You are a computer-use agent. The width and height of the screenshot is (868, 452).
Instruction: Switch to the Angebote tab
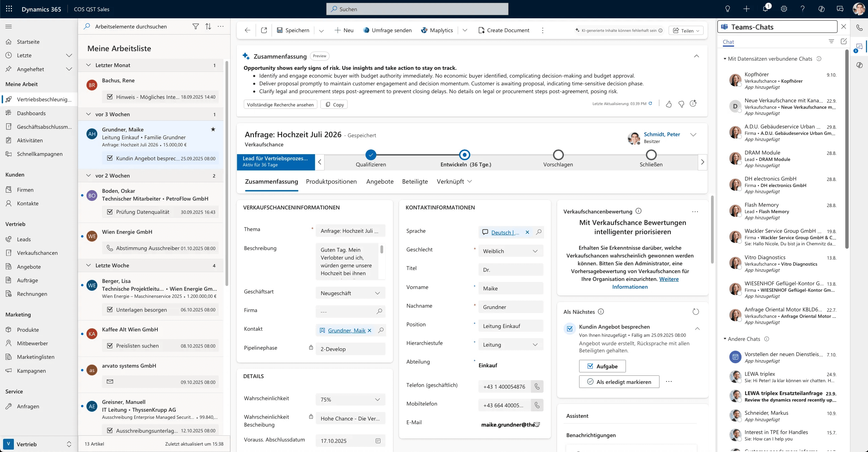[380, 182]
